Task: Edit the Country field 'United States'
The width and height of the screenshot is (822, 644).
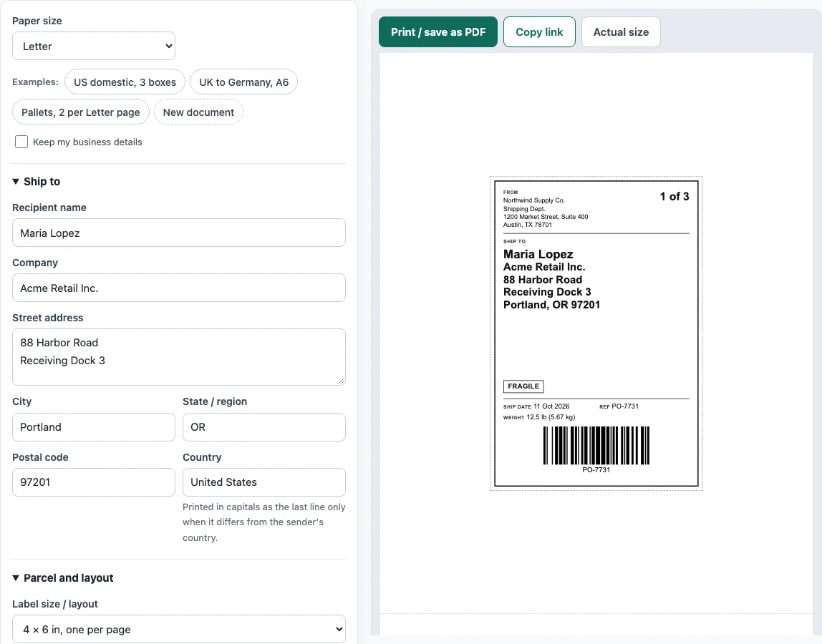Action: coord(263,482)
